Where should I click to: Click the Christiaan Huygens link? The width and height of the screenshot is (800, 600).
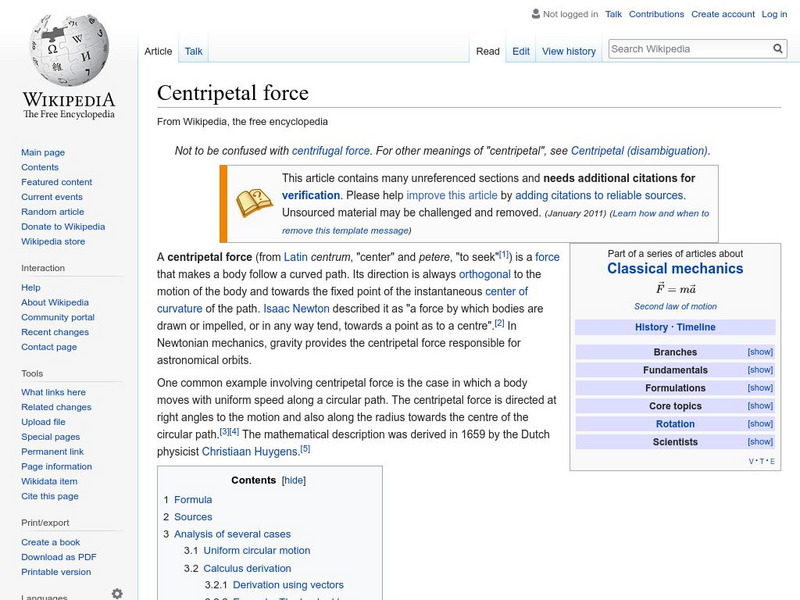(249, 452)
